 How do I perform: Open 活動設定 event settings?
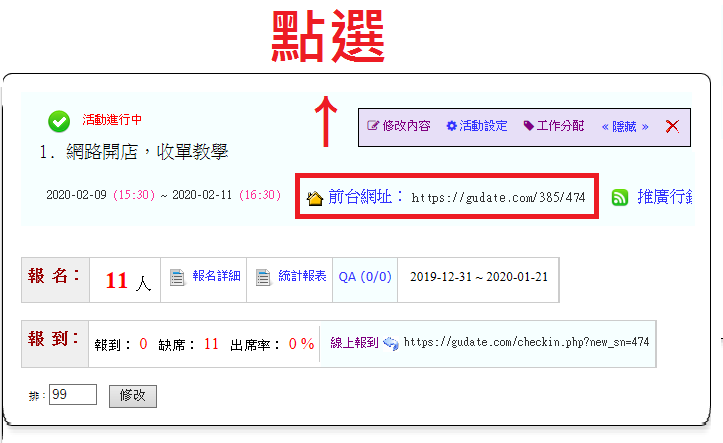pos(477,126)
